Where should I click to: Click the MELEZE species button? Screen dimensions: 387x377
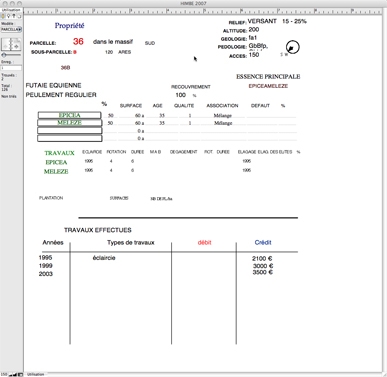pyautogui.click(x=69, y=123)
